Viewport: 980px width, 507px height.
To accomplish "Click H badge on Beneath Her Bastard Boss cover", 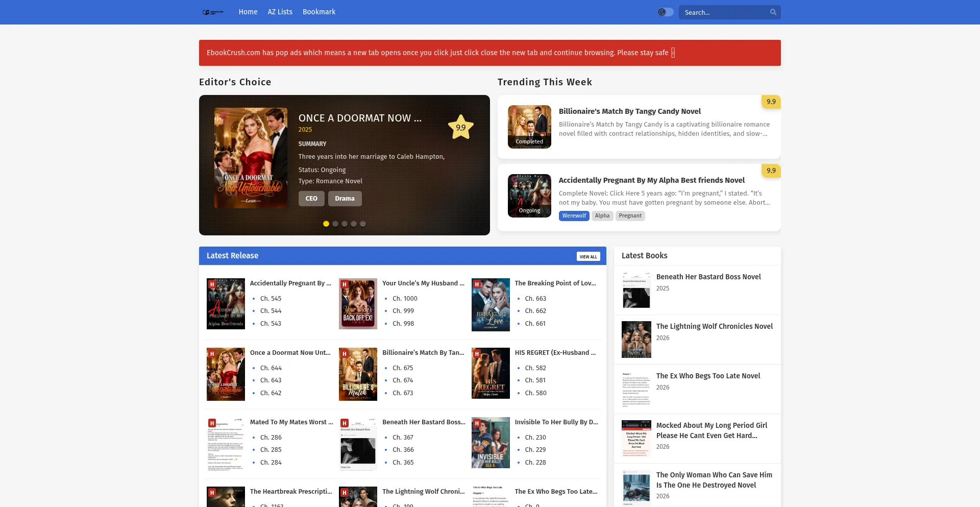I will click(x=345, y=423).
